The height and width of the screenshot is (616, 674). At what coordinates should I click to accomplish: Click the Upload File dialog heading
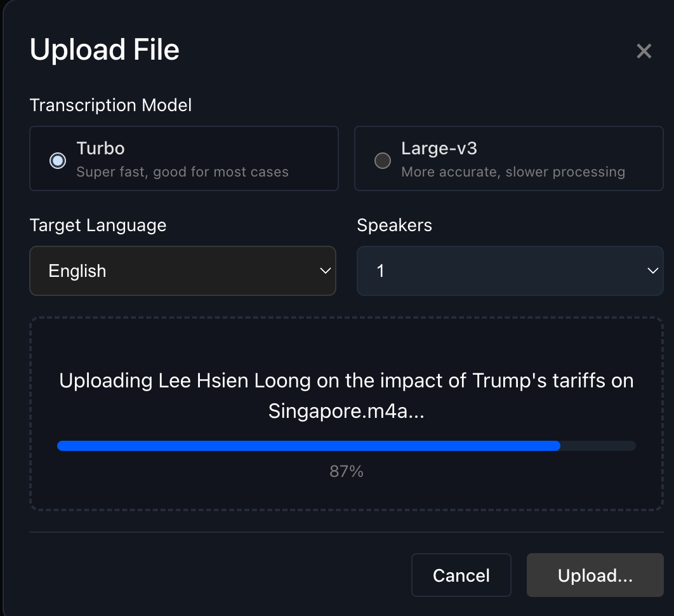(x=105, y=50)
